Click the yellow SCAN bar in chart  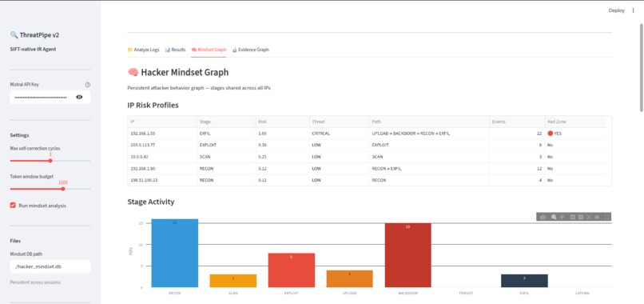pos(233,281)
